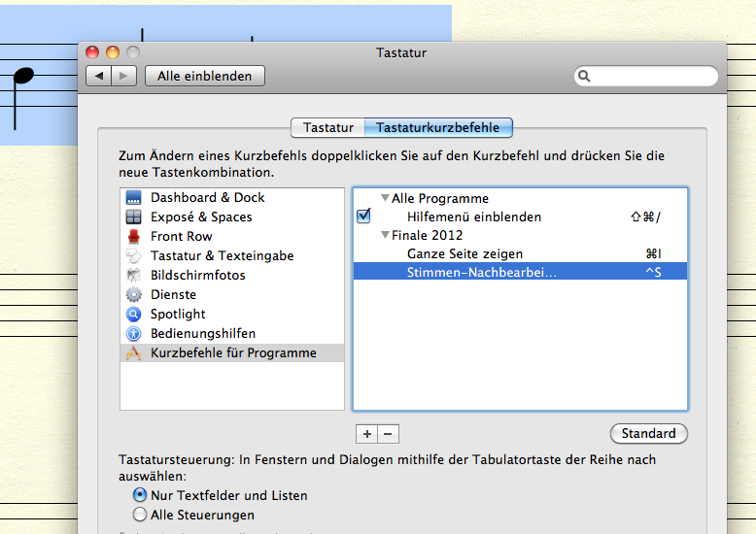
Task: Open the Tastaturkurzbefehle tab
Action: (437, 127)
